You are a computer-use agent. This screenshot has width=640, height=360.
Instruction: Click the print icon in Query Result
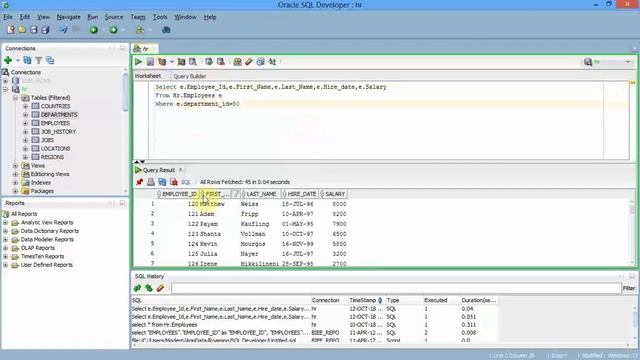point(151,182)
